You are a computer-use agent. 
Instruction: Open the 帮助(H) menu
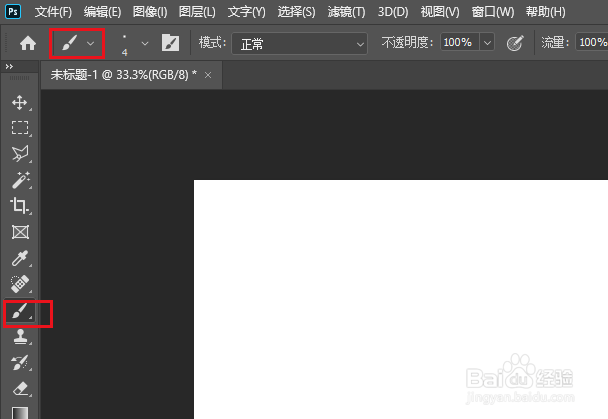[545, 12]
